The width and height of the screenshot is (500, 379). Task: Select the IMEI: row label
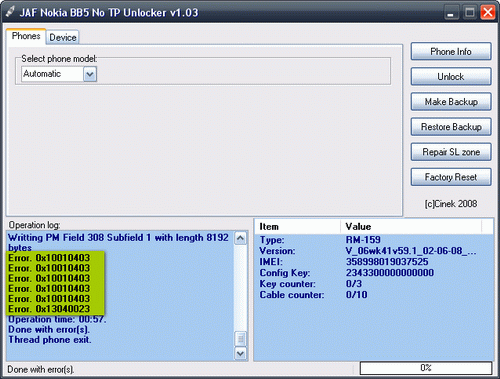tap(271, 262)
